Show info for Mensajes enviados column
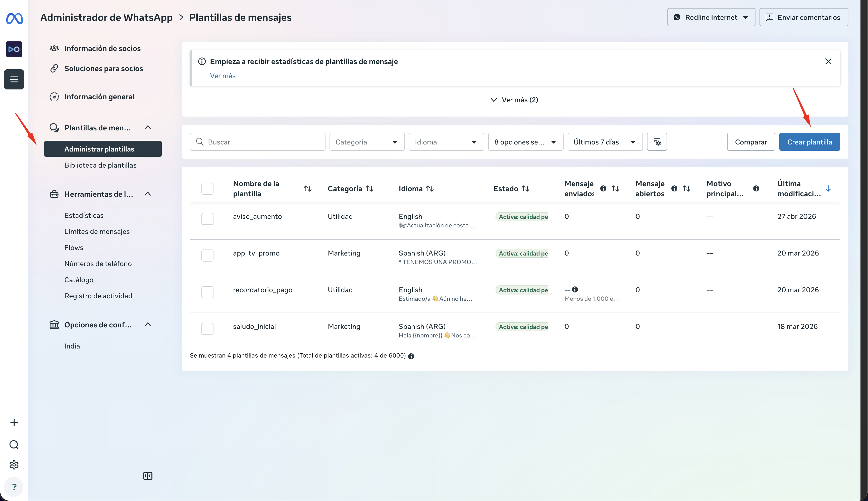Viewport: 868px width, 501px height. click(x=603, y=188)
